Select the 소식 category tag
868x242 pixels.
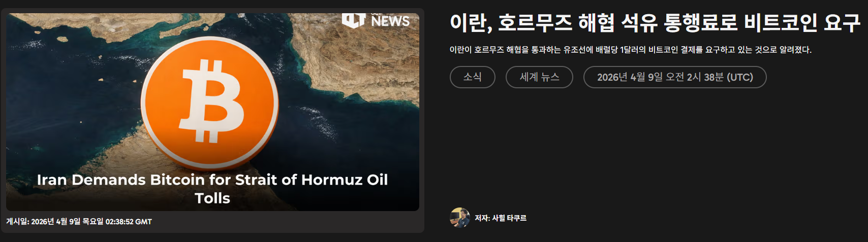pyautogui.click(x=473, y=77)
